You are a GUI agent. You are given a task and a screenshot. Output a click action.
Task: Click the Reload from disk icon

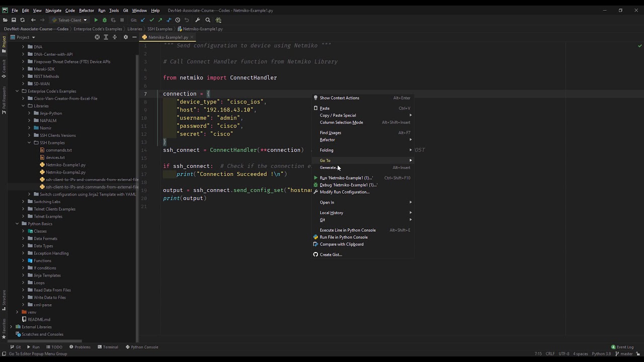pyautogui.click(x=22, y=20)
